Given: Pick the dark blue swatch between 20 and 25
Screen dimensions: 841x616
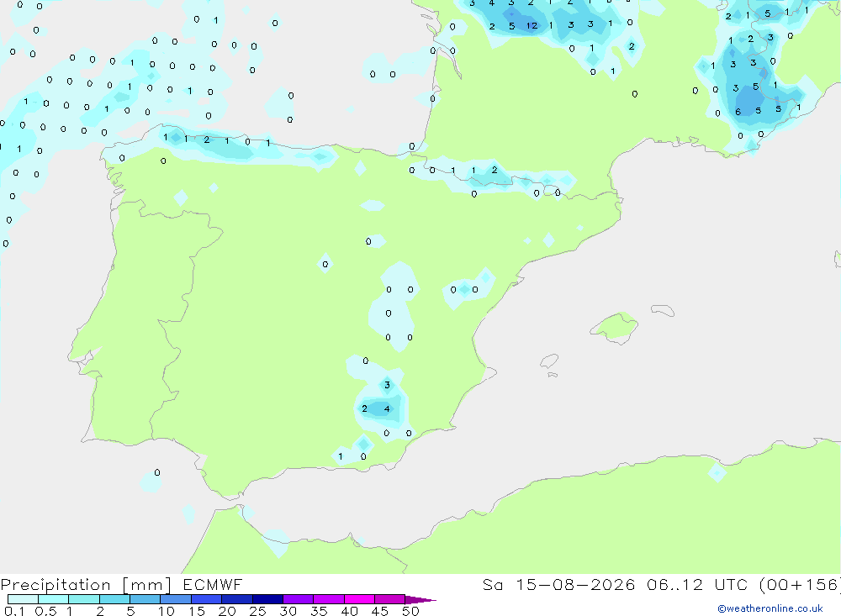Looking at the screenshot, I should [237, 599].
